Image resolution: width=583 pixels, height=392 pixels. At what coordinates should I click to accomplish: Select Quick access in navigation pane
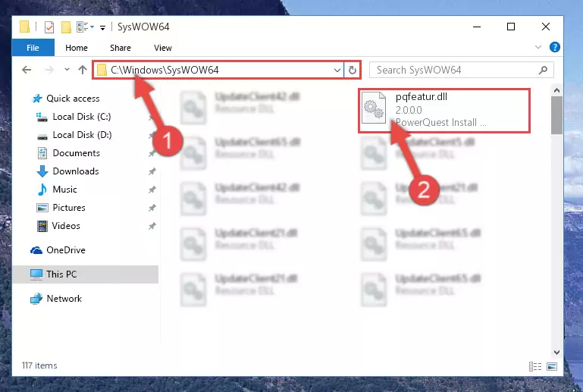[x=73, y=98]
